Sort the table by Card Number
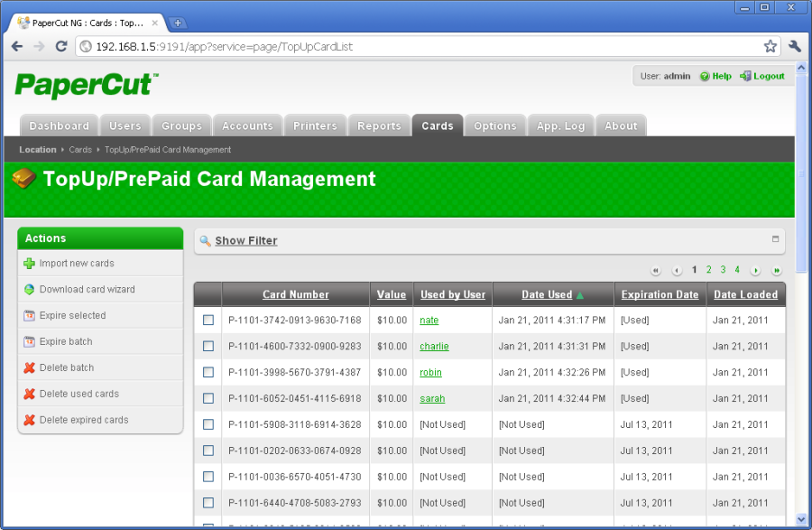 296,294
